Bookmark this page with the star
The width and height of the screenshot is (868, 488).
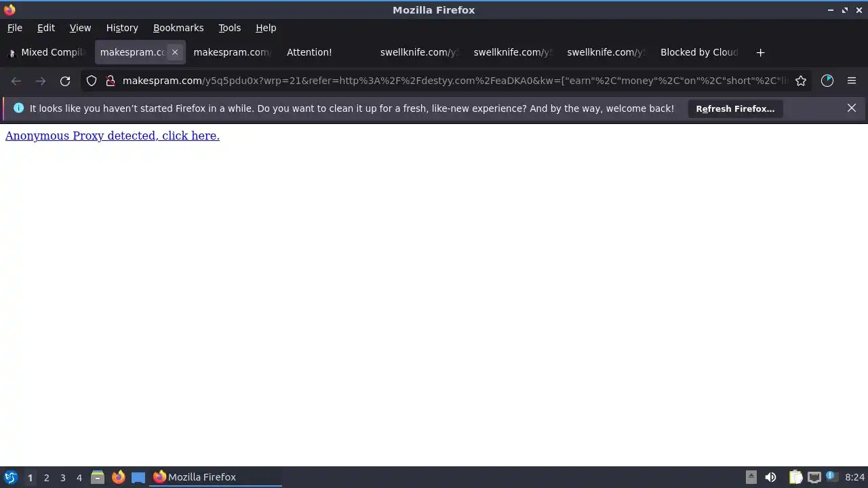[x=801, y=81]
